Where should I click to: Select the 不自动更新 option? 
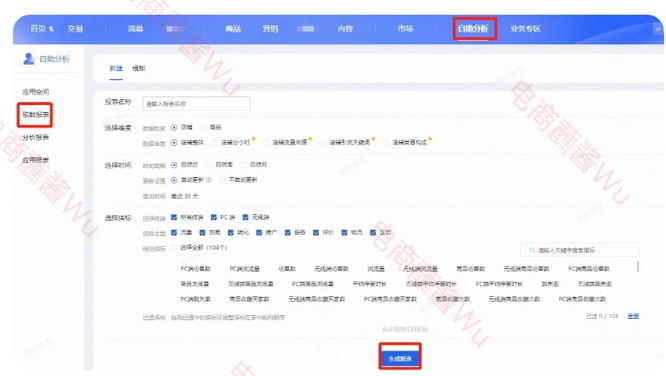pos(222,180)
